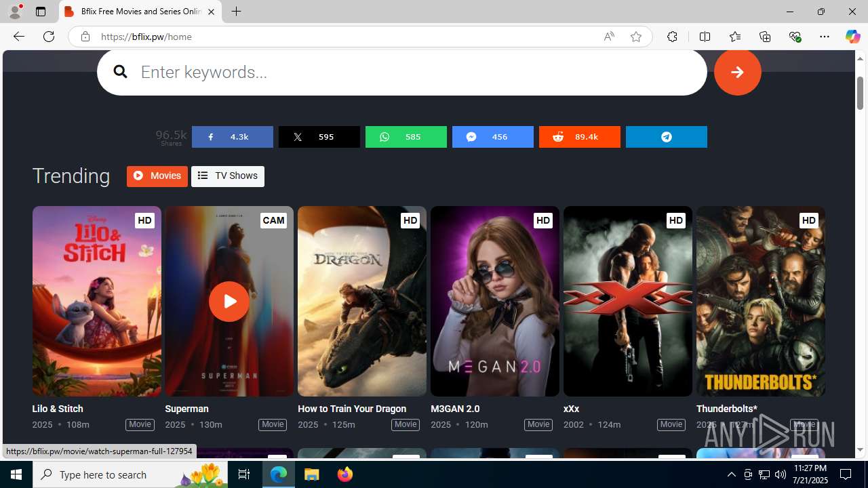
Task: Open M3GAN 2.0 title link
Action: 455,409
